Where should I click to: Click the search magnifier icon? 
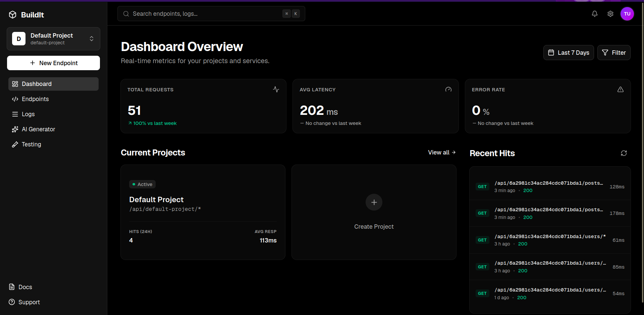[x=126, y=14]
